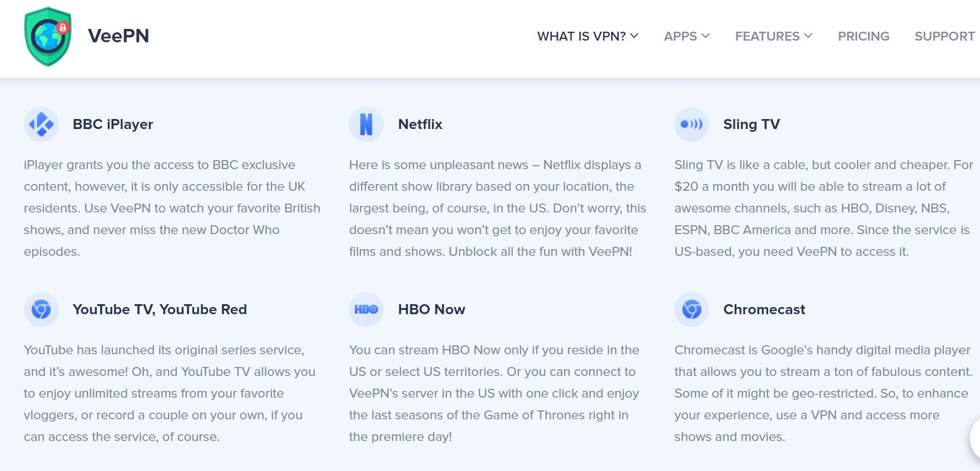The height and width of the screenshot is (471, 980).
Task: Click the HBO Now heading
Action: [x=431, y=309]
